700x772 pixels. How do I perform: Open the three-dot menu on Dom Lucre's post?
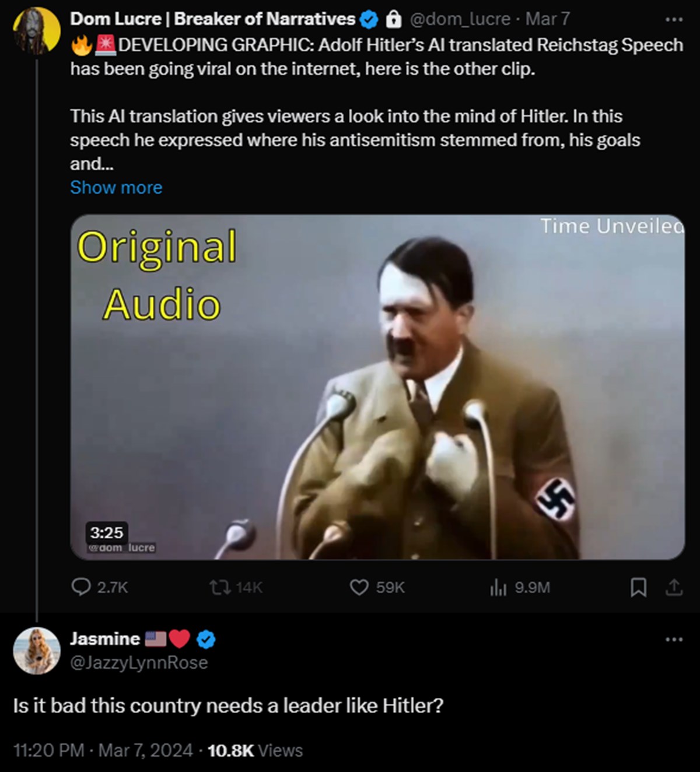[674, 20]
